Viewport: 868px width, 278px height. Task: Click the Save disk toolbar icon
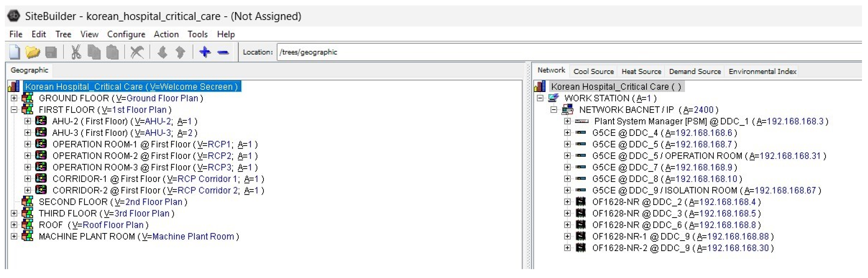pos(51,52)
